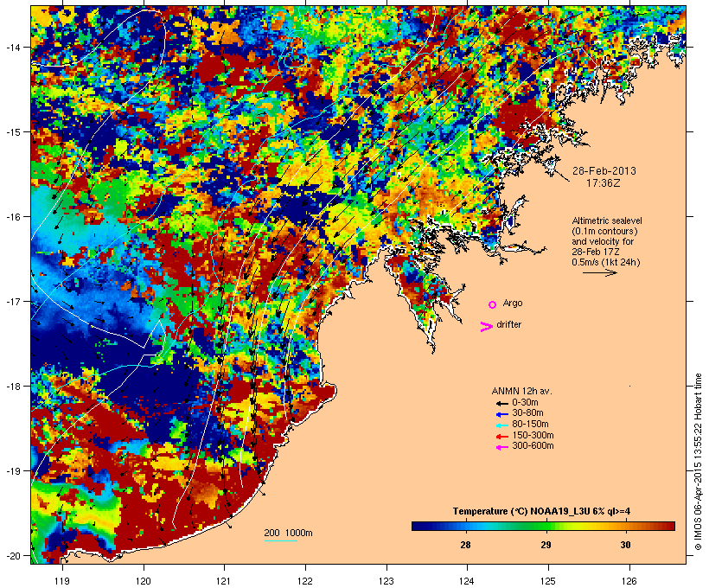Image resolution: width=709 pixels, height=588 pixels.
Task: Click the 300-600m depth label
Action: [x=533, y=446]
